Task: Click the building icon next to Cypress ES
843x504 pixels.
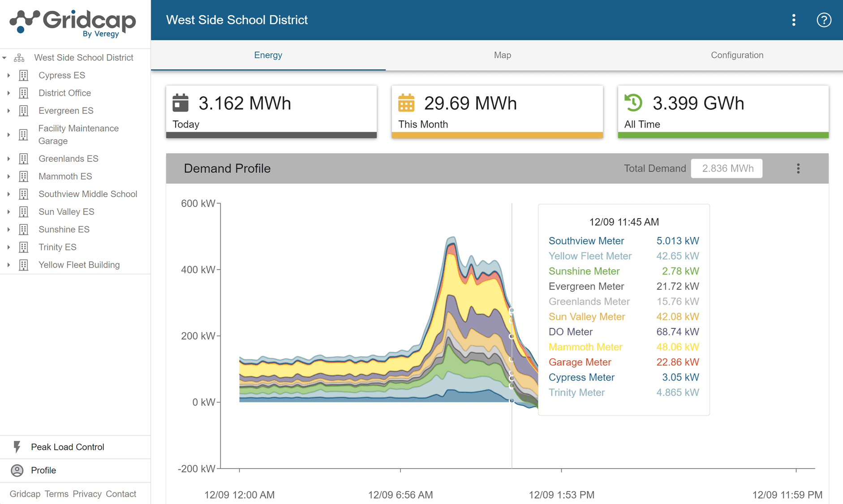Action: [x=23, y=75]
